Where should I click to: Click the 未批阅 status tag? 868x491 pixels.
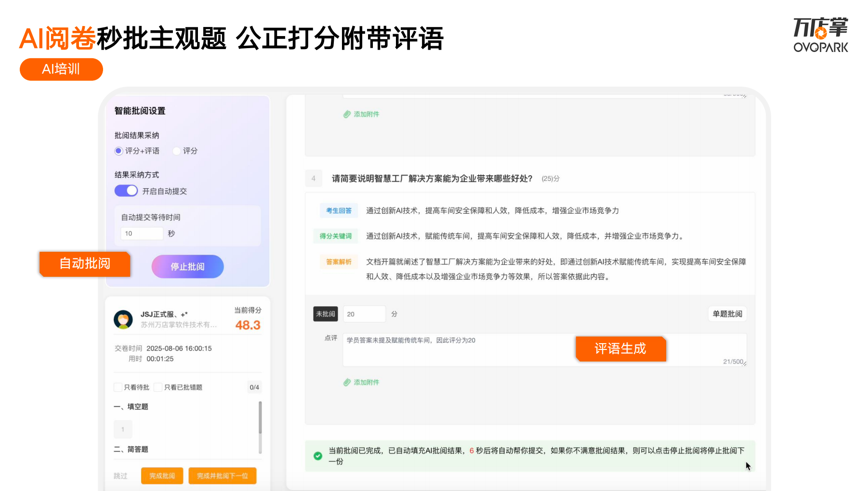tap(326, 314)
